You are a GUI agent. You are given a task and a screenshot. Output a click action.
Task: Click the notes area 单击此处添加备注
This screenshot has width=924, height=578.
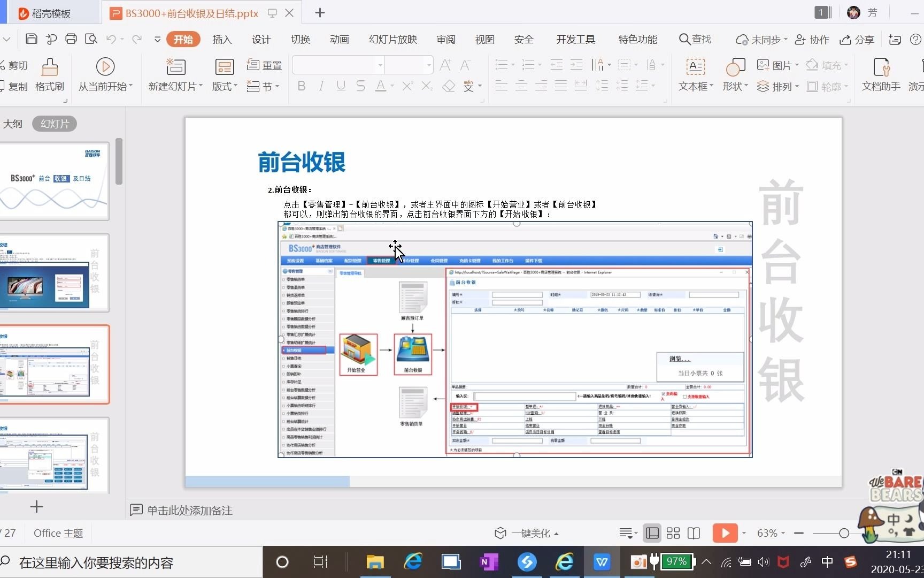click(189, 510)
